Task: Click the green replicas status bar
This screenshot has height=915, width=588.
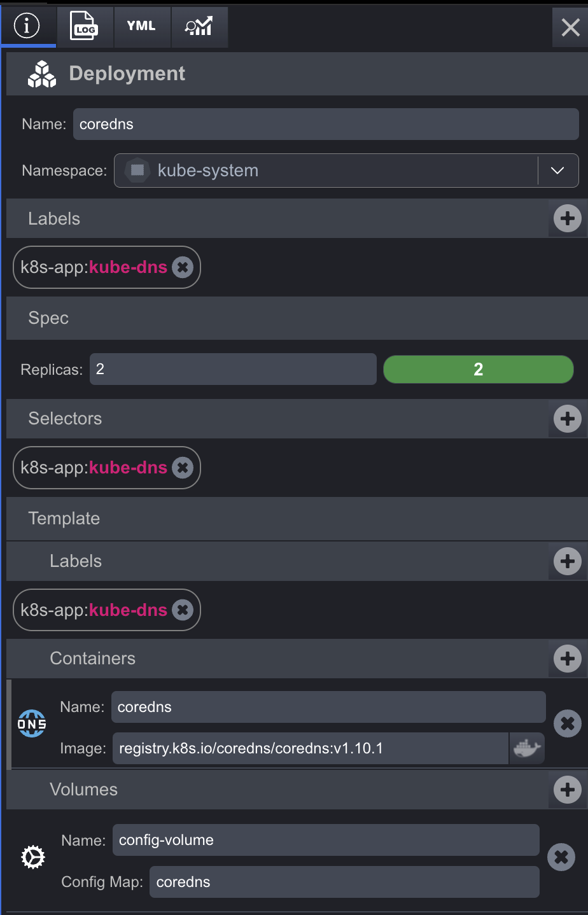Action: pyautogui.click(x=478, y=370)
